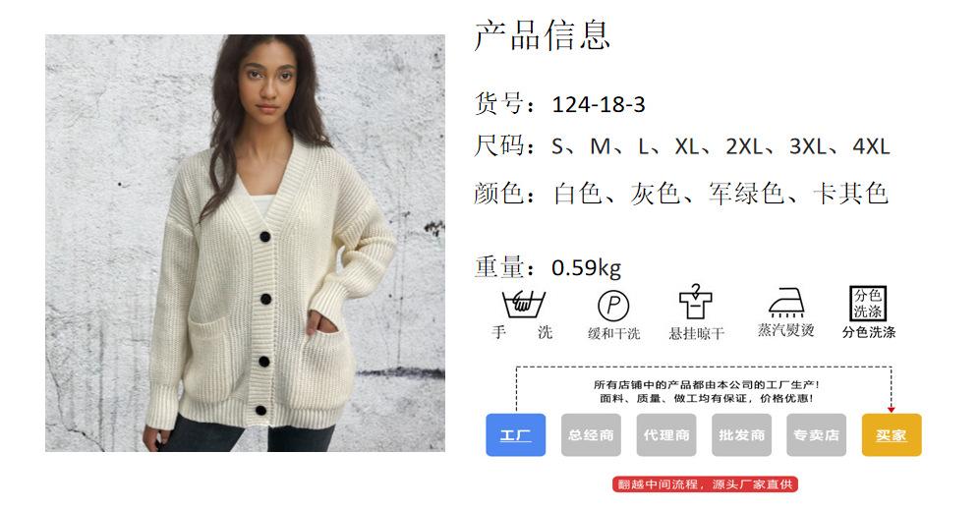Click the weight value 0.59kg
Image resolution: width=980 pixels, height=510 pixels.
tap(586, 267)
